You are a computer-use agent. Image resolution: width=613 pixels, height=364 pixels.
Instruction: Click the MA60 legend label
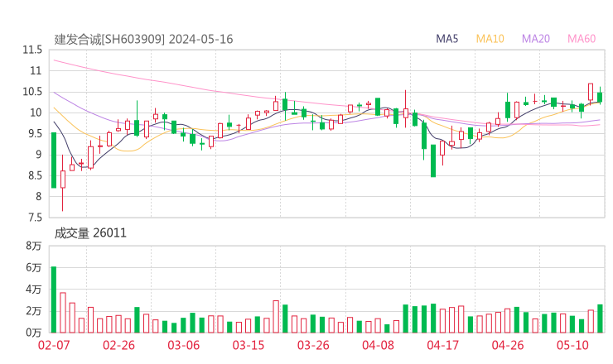tap(582, 39)
